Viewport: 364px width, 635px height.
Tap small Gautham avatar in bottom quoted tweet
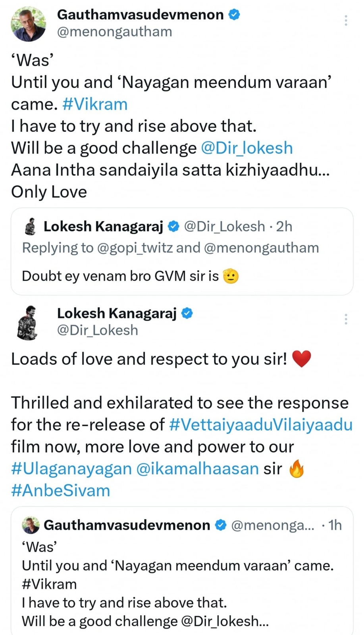tap(30, 525)
